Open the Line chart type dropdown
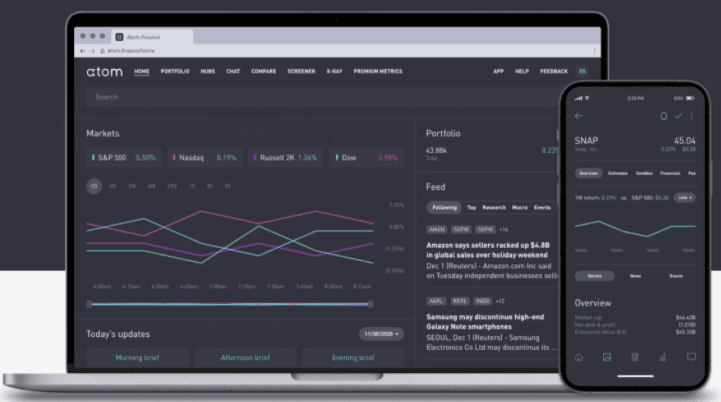The width and height of the screenshot is (721, 402). coord(686,198)
